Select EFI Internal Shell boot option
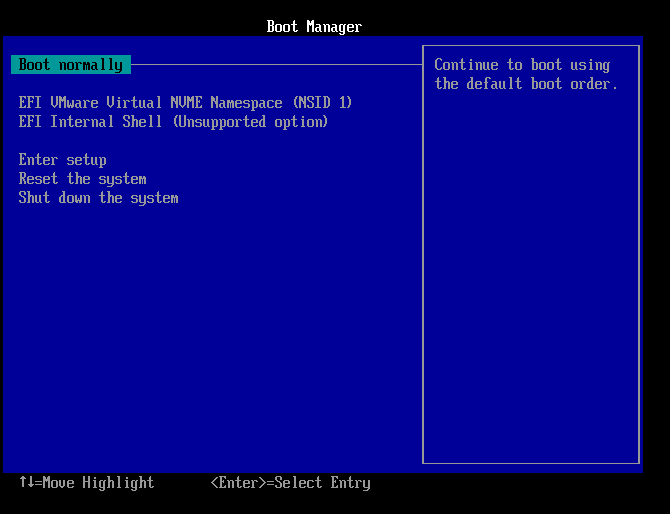The image size is (670, 514). (173, 122)
